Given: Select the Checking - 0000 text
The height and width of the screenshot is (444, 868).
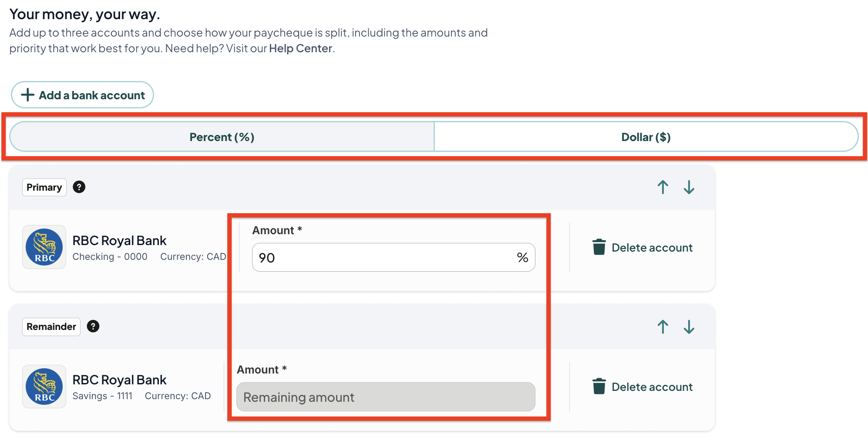Looking at the screenshot, I should tap(110, 257).
